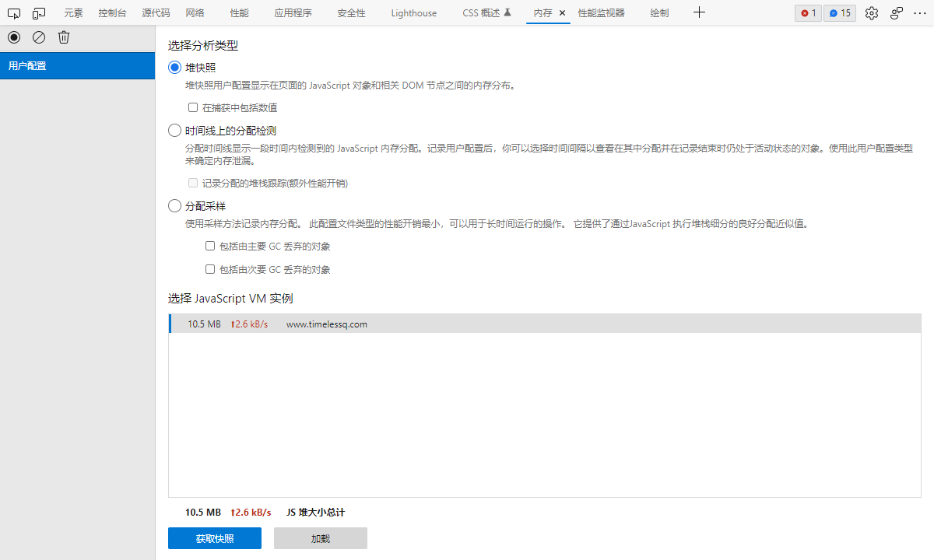Switch to 性能 tab
This screenshot has height=560, width=934.
pyautogui.click(x=240, y=13)
